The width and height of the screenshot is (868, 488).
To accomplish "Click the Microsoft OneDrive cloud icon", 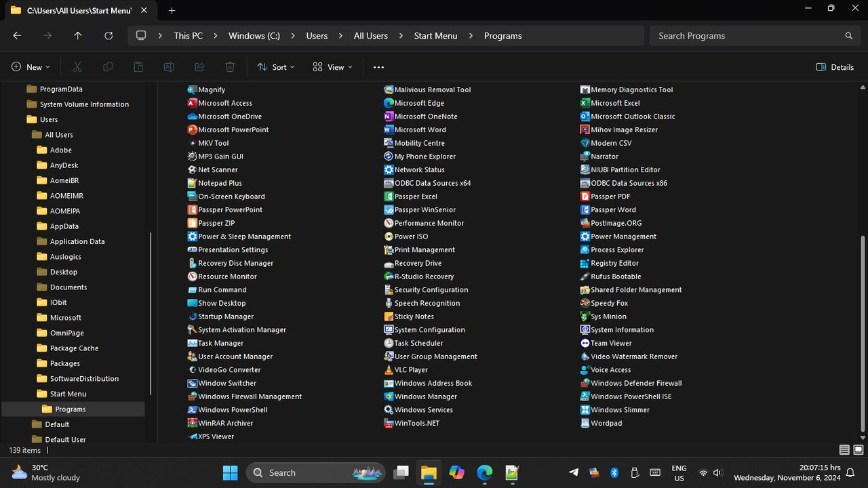I will [x=193, y=117].
